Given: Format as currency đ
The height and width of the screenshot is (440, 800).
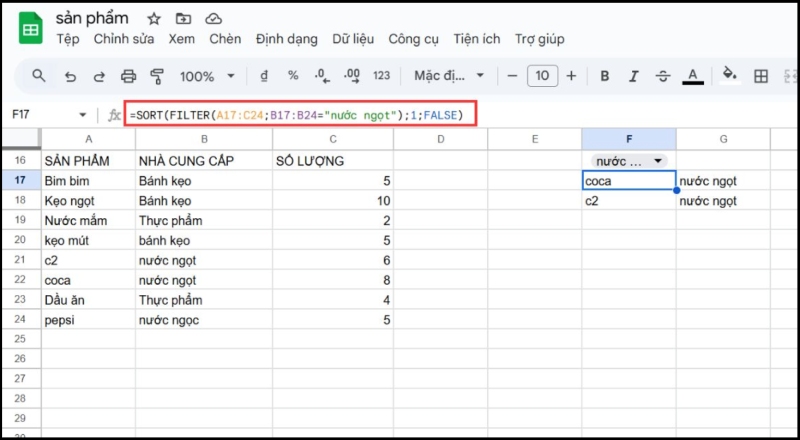Looking at the screenshot, I should [x=264, y=76].
